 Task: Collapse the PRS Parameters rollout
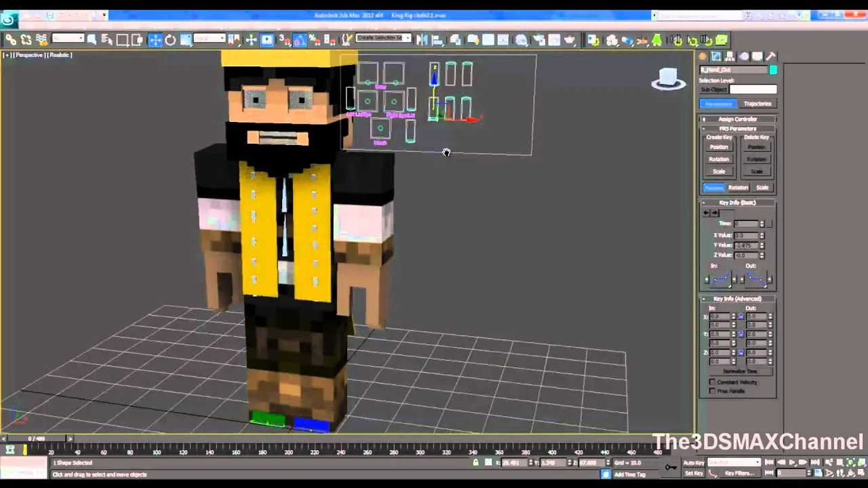[x=738, y=129]
